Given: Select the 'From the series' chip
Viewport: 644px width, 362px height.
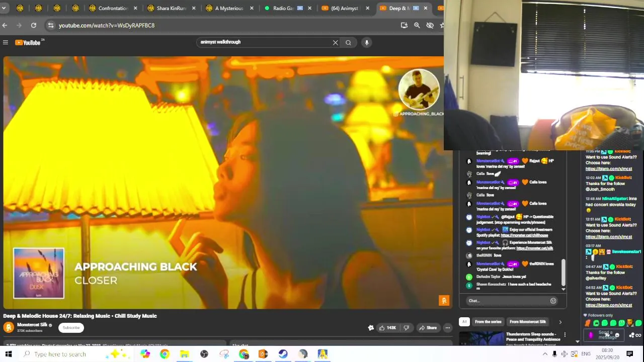Looking at the screenshot, I should click(x=488, y=322).
